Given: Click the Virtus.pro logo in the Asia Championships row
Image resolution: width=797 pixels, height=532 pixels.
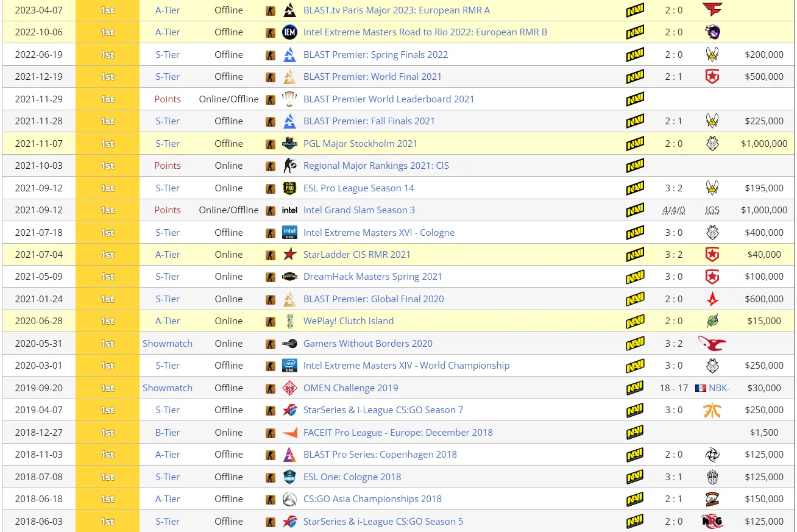Looking at the screenshot, I should click(712, 498).
